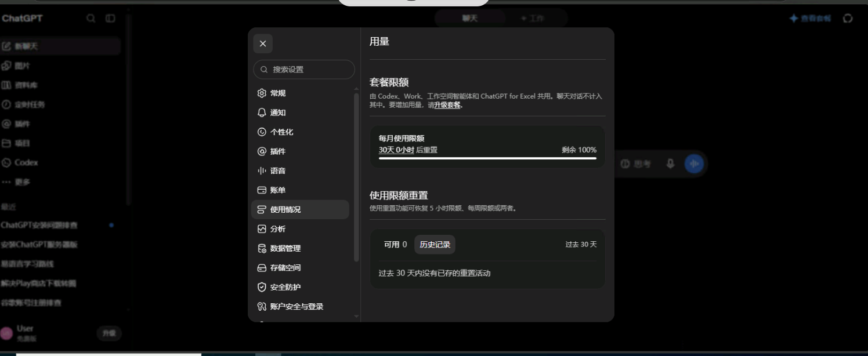This screenshot has height=356, width=868.
Task: Click the 过去 30 天 label
Action: [x=581, y=245]
